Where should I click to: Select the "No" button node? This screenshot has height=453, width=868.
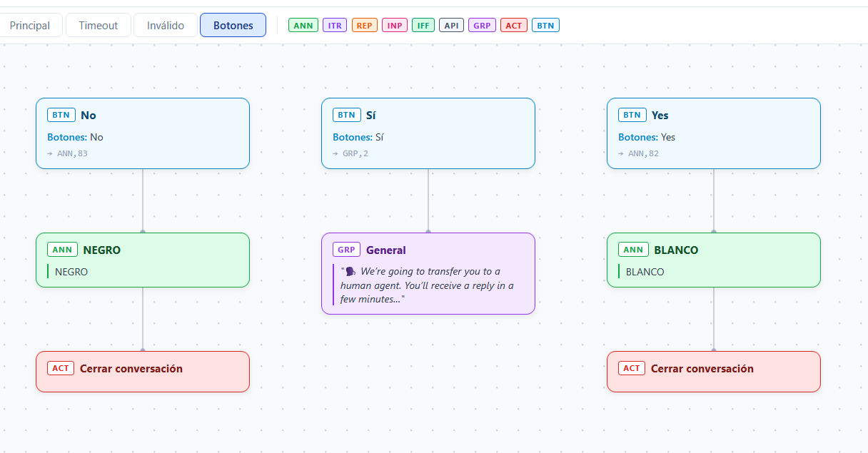pos(143,133)
